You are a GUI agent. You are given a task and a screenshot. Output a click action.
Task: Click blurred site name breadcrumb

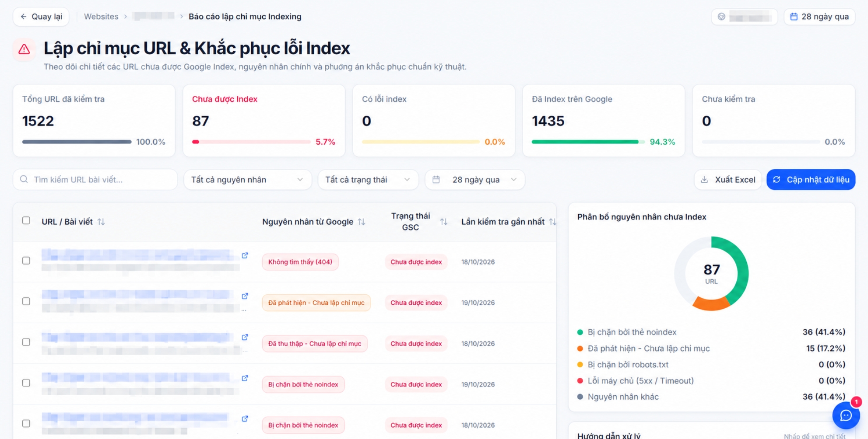[x=154, y=16]
